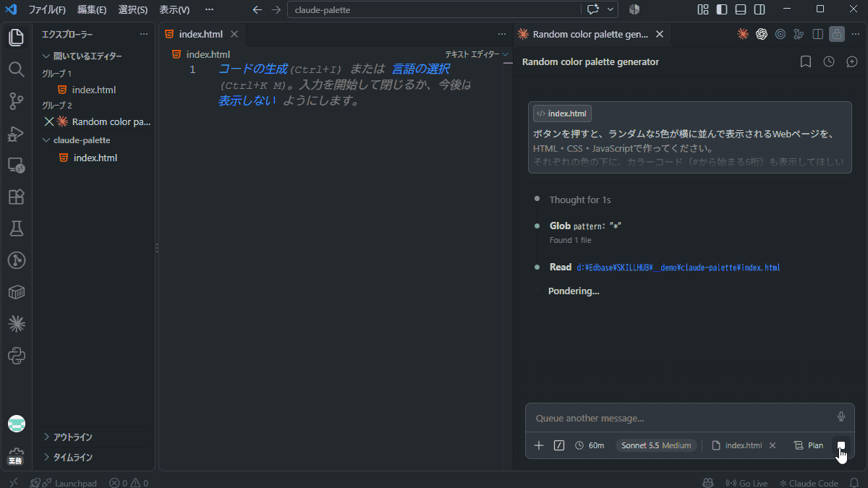Click the Claude Code starburst icon in the editor toolbar
Viewport: 868px width, 488px height.
click(x=742, y=34)
